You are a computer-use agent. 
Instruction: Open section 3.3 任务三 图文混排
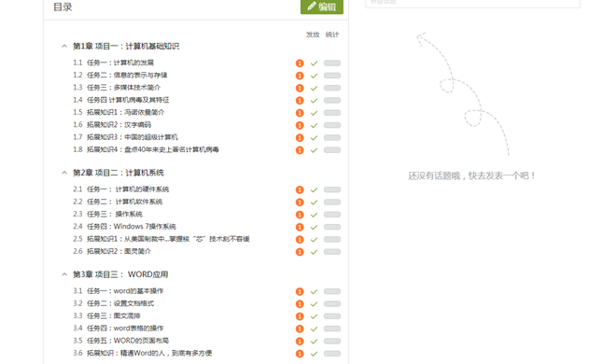pyautogui.click(x=106, y=315)
